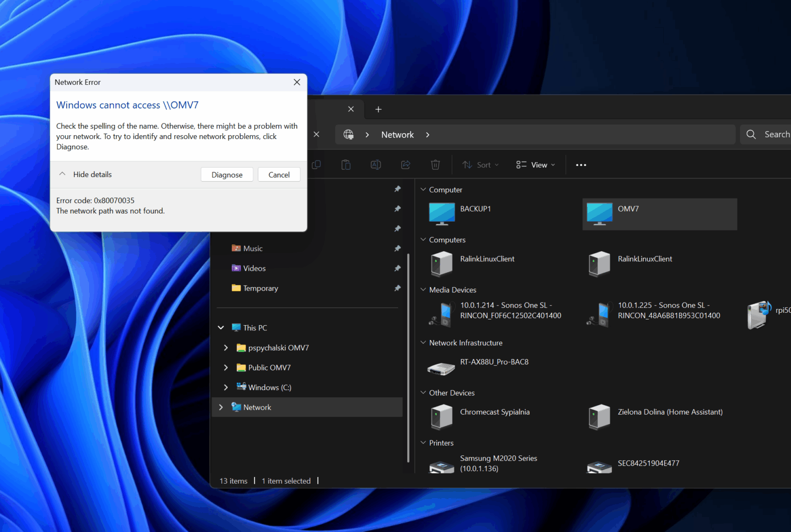Select Network in the breadcrumb bar
The width and height of the screenshot is (791, 532).
[x=397, y=134]
